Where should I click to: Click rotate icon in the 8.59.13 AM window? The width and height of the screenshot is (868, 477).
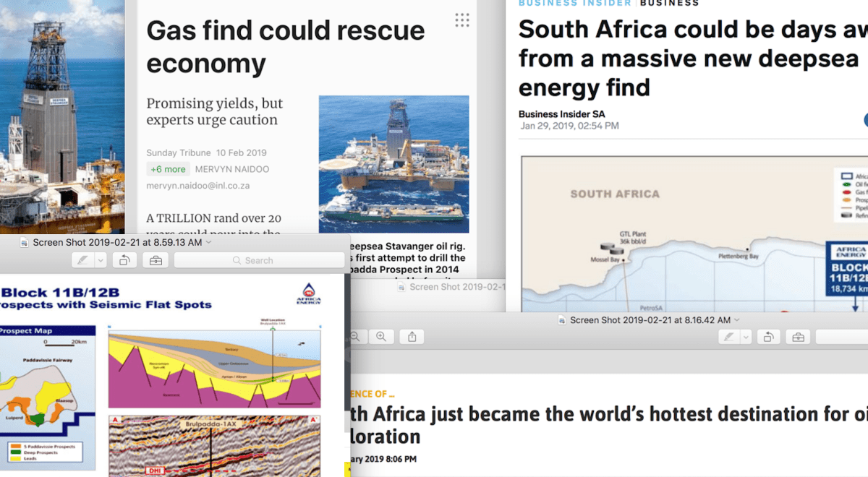(x=124, y=260)
